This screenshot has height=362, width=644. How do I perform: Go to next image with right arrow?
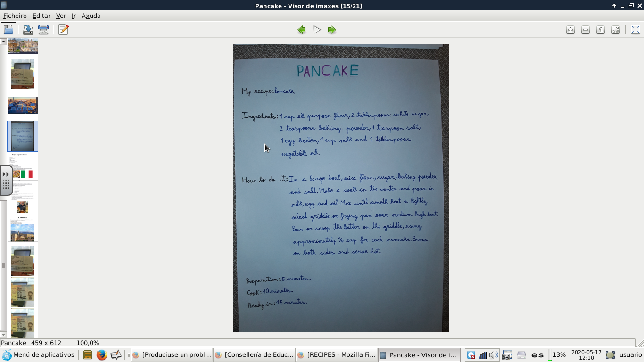tap(332, 30)
